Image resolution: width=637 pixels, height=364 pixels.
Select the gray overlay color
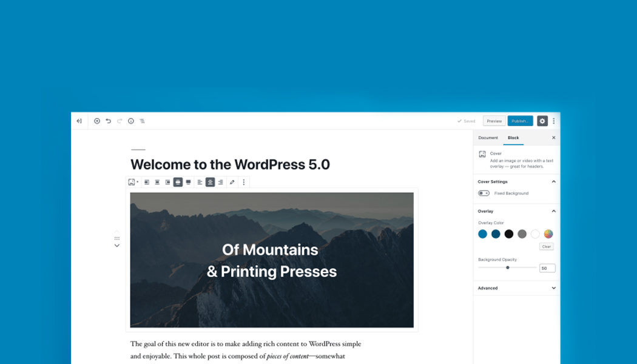522,234
